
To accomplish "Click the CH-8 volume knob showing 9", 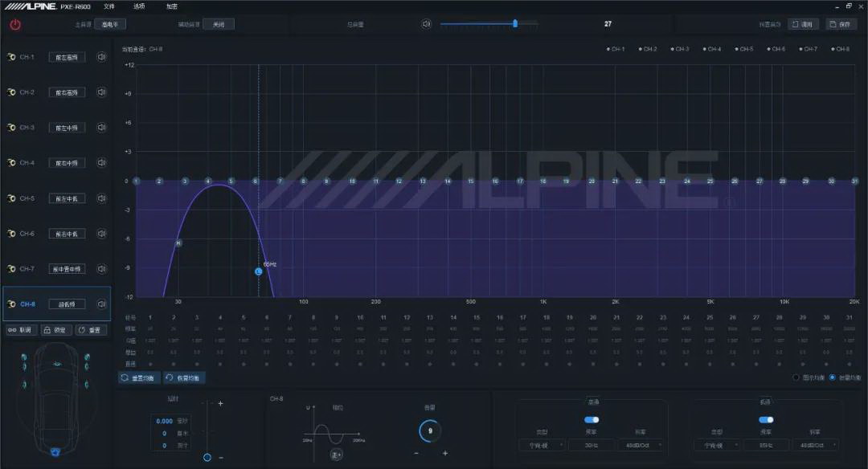I will click(x=429, y=430).
